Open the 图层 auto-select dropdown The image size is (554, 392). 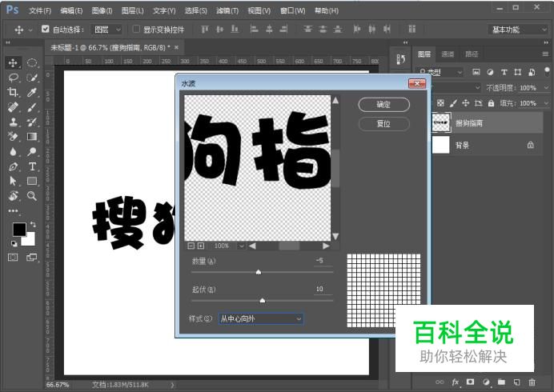[106, 30]
